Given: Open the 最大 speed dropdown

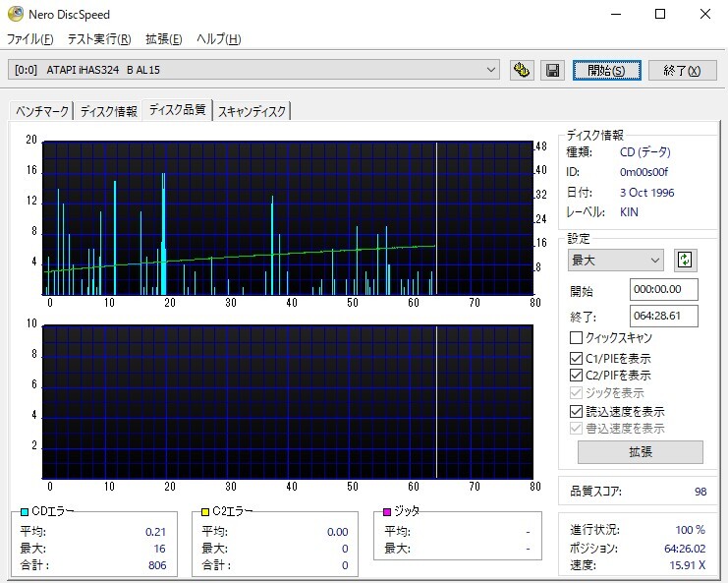Looking at the screenshot, I should (x=616, y=261).
